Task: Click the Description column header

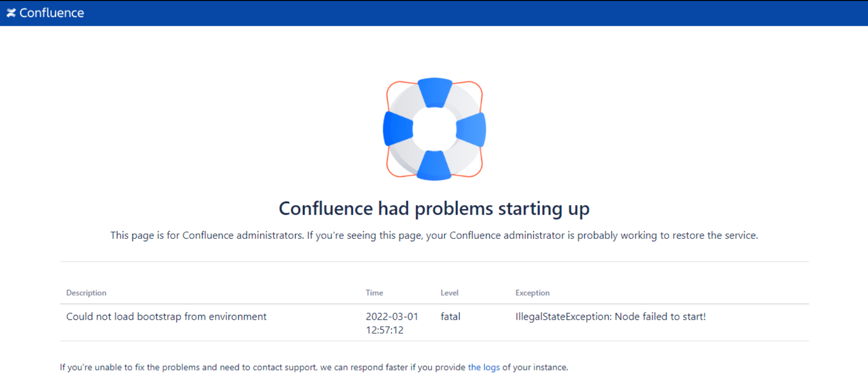Action: point(86,292)
